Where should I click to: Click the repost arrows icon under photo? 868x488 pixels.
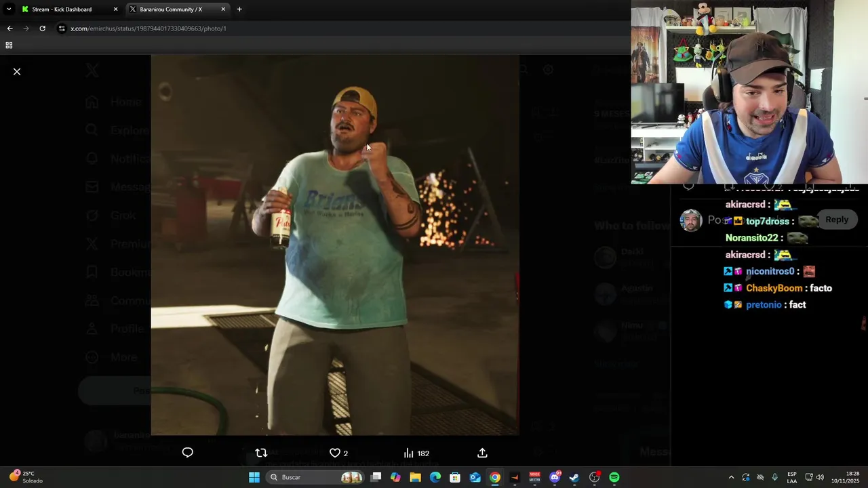coord(261,453)
